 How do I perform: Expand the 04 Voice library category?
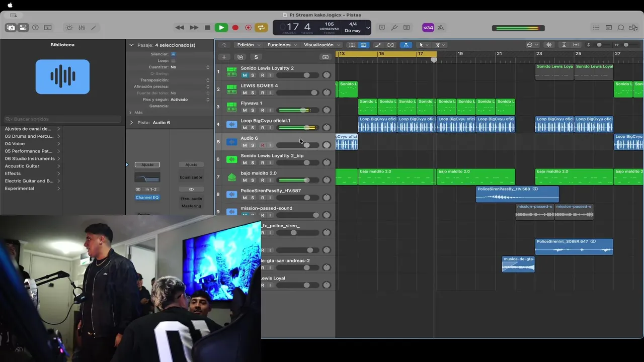(32, 144)
